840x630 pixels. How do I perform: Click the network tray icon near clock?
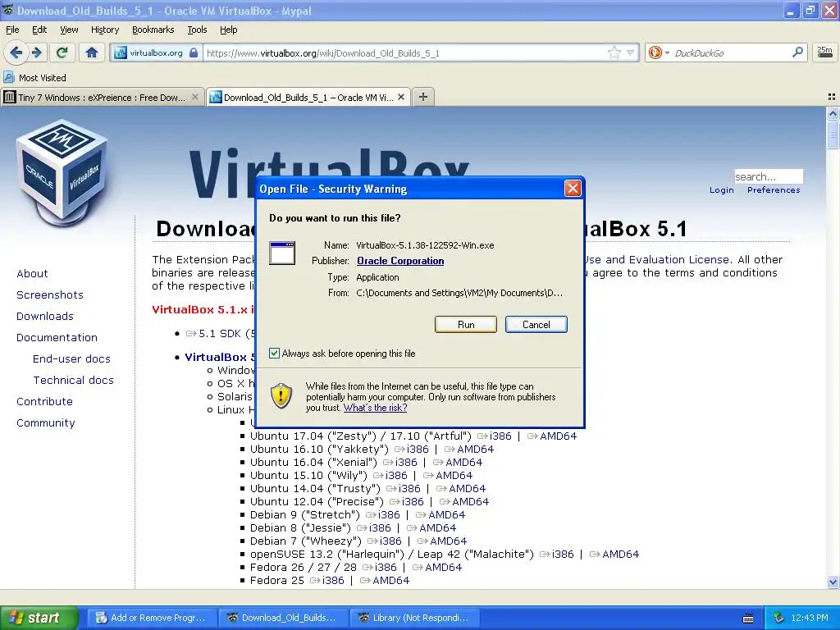[x=779, y=618]
